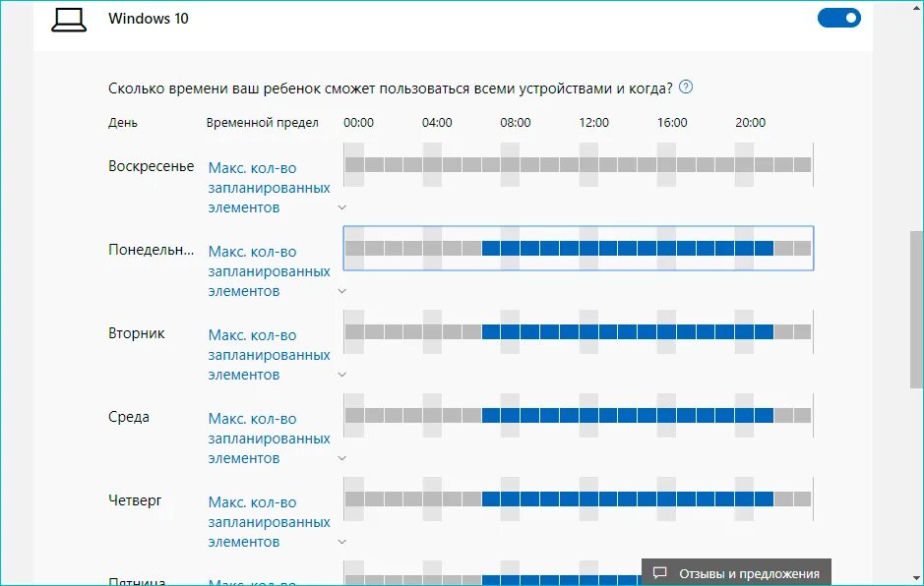Click the scrollbar down arrow
This screenshot has width=924, height=586.
[x=916, y=577]
